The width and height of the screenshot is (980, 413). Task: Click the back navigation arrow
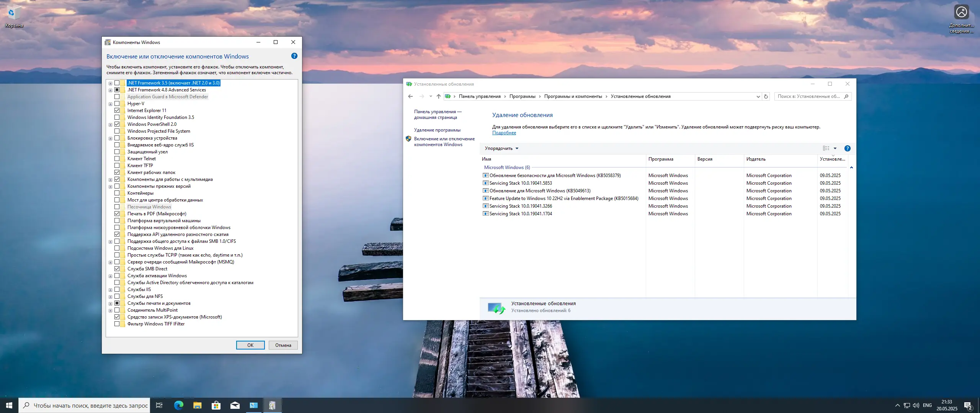(x=410, y=96)
